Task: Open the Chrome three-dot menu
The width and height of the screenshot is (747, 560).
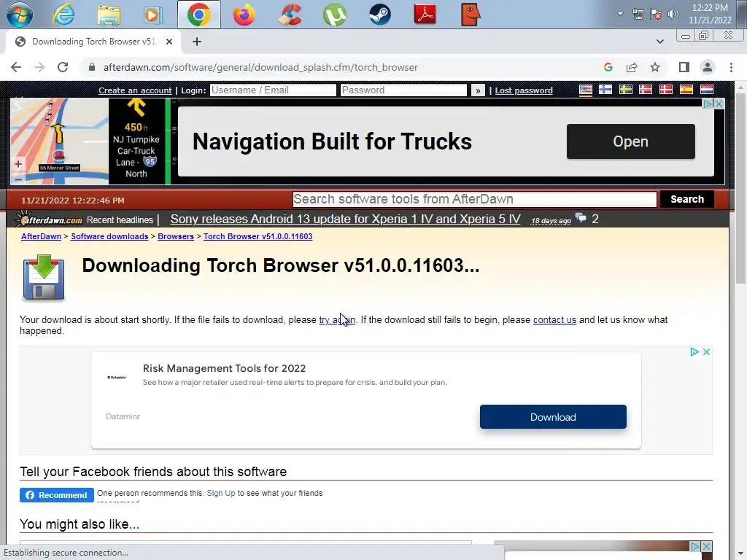Action: click(x=731, y=67)
